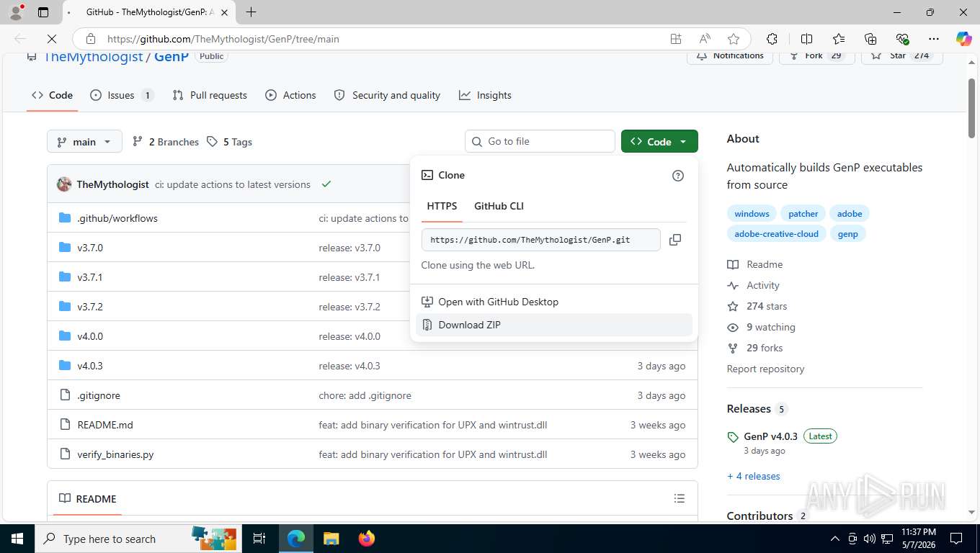This screenshot has height=553, width=980.
Task: Copy the HTTPS clone URL to clipboard
Action: point(675,240)
